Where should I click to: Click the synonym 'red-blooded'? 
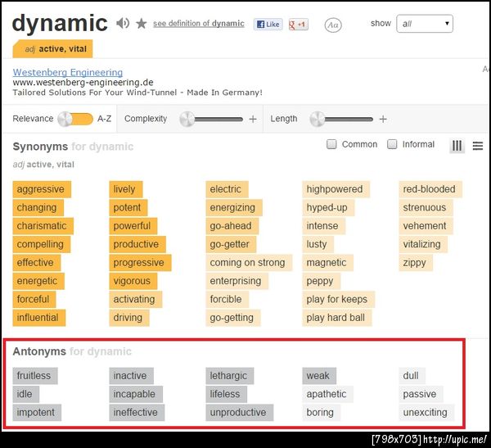(x=430, y=189)
